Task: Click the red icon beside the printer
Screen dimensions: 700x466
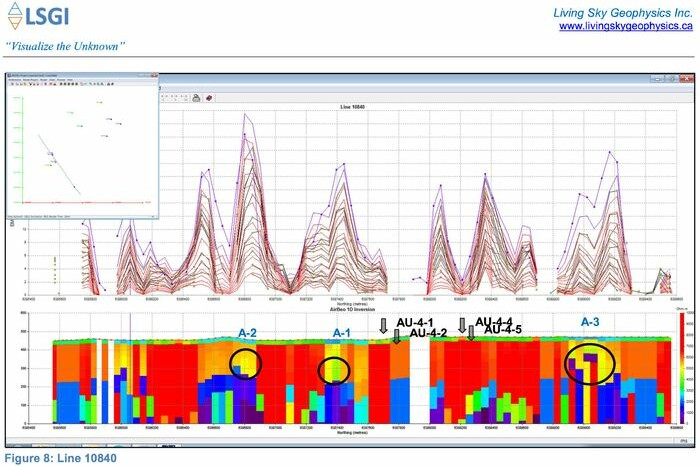Action: (x=209, y=98)
